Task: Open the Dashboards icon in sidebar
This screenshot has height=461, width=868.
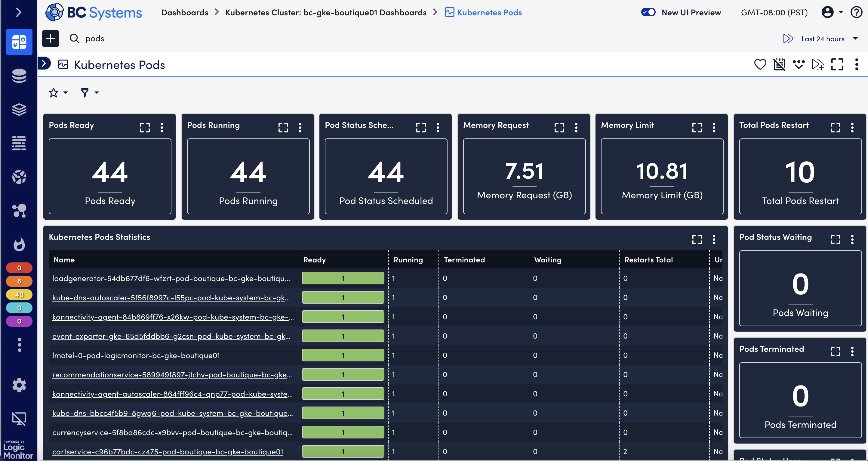Action: [x=19, y=42]
